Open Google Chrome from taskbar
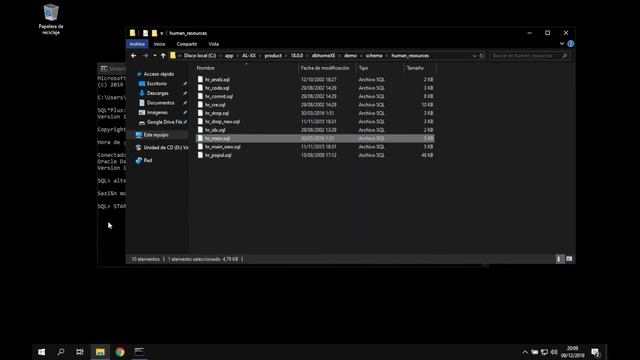The width and height of the screenshot is (640, 360). [x=120, y=352]
